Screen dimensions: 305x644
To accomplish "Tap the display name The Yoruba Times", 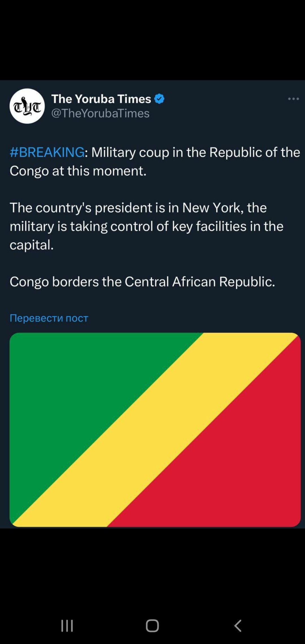I will click(101, 99).
